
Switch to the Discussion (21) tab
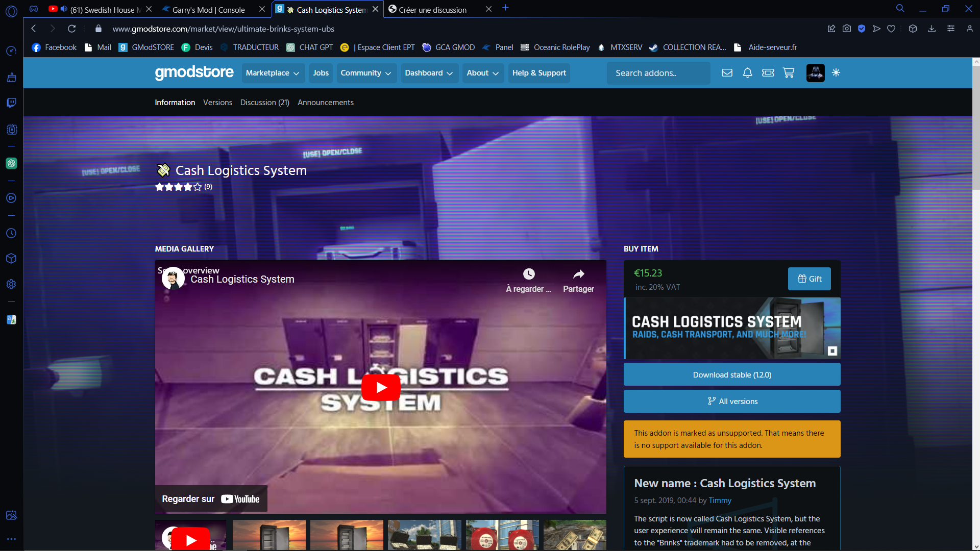tap(264, 102)
